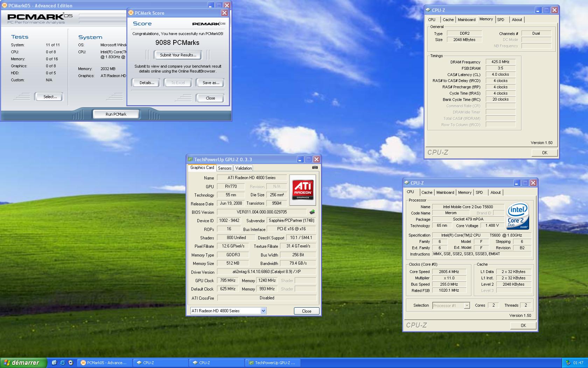The image size is (588, 368).
Task: Open the About tab in the Memory CPU-Z window
Action: (517, 20)
